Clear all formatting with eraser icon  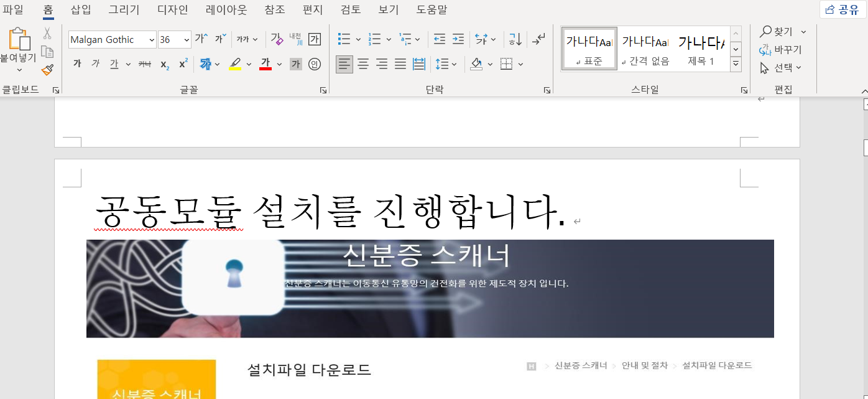[277, 39]
